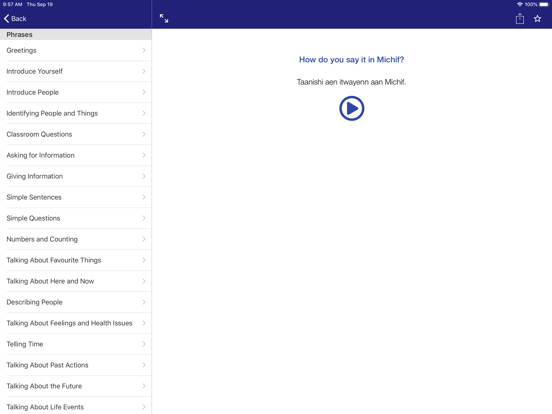Open the Asking for Information category

[76, 155]
